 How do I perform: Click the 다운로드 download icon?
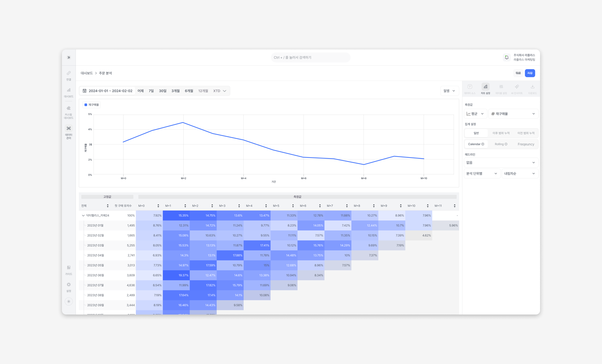click(532, 87)
